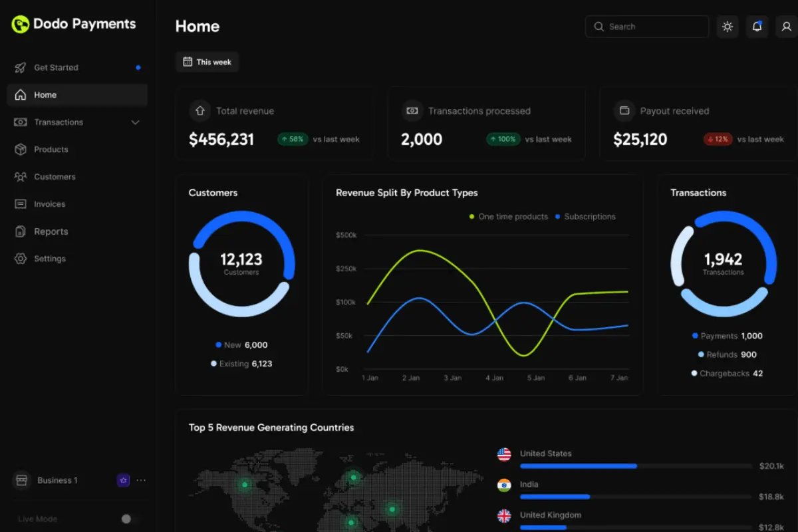
Task: Click the 12% payout decrease badge
Action: click(718, 139)
